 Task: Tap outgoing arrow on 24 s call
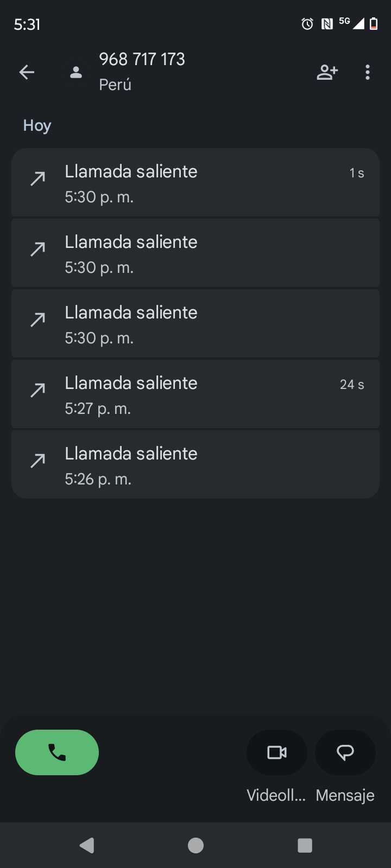pyautogui.click(x=37, y=390)
